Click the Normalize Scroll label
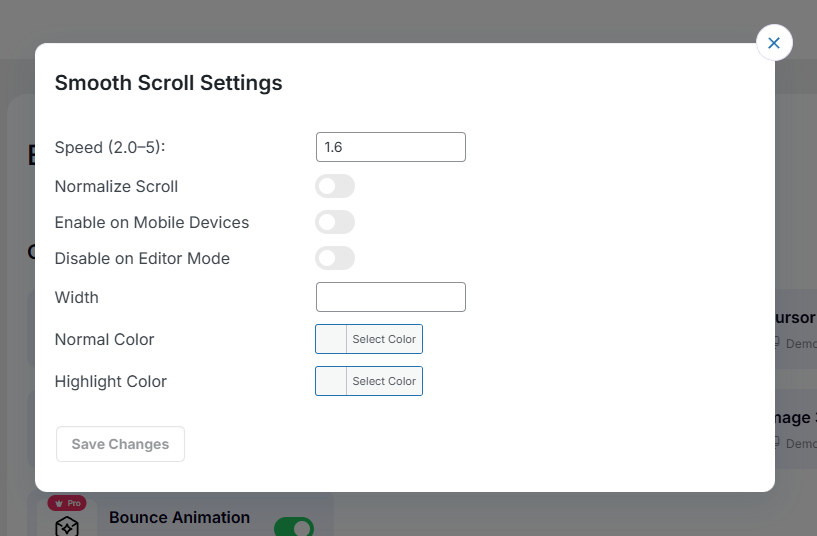The height and width of the screenshot is (536, 817). (x=116, y=186)
